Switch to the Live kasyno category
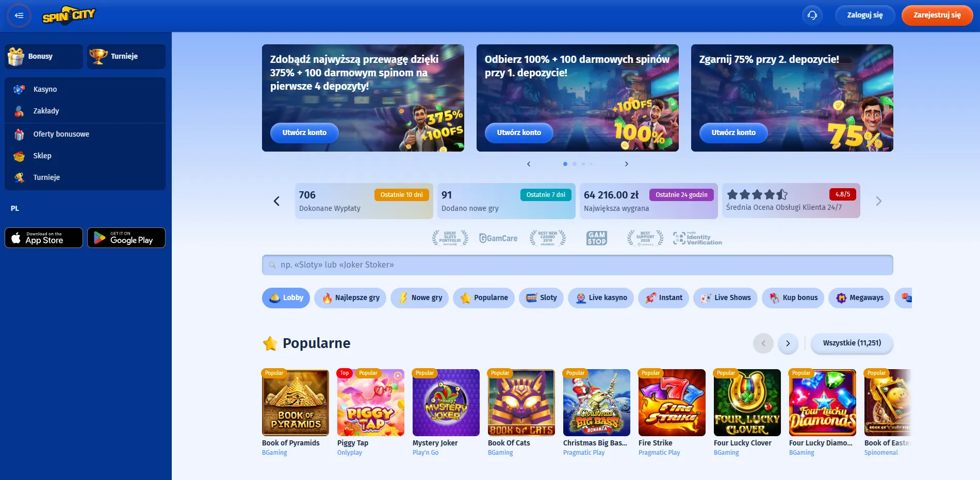 (601, 297)
